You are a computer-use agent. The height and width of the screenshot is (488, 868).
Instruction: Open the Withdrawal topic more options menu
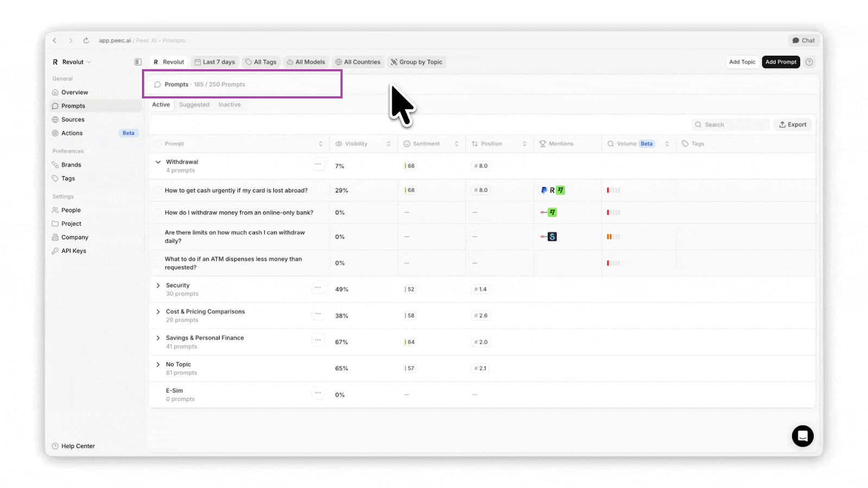point(318,164)
